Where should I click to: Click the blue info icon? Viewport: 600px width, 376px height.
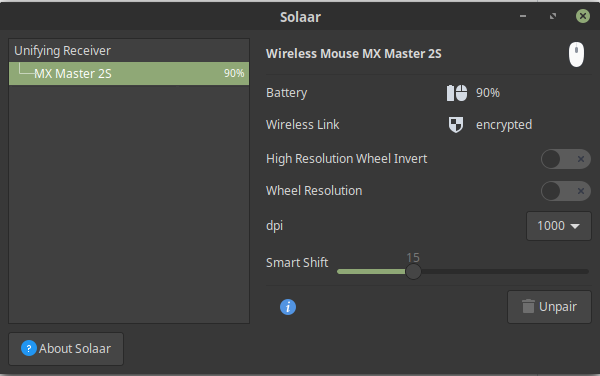(x=288, y=307)
